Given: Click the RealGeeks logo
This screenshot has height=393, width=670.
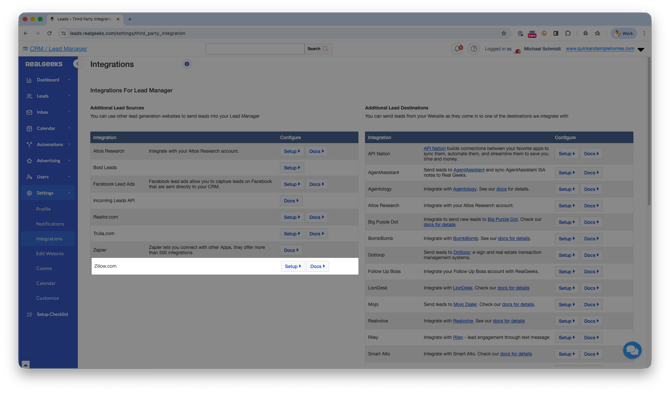Looking at the screenshot, I should tap(44, 64).
